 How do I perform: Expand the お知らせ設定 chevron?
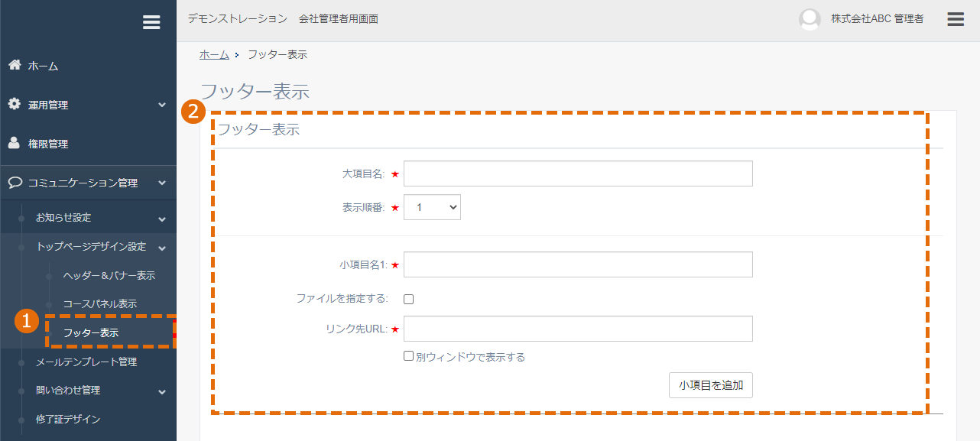coord(162,219)
